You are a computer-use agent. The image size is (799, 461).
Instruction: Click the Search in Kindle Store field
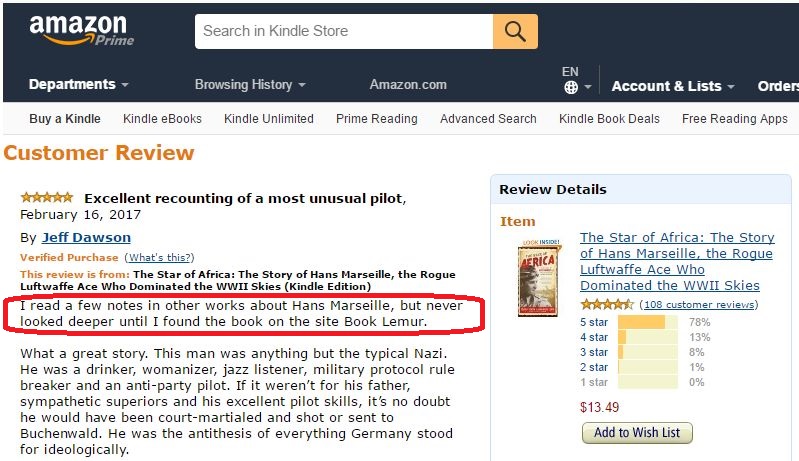coord(345,31)
